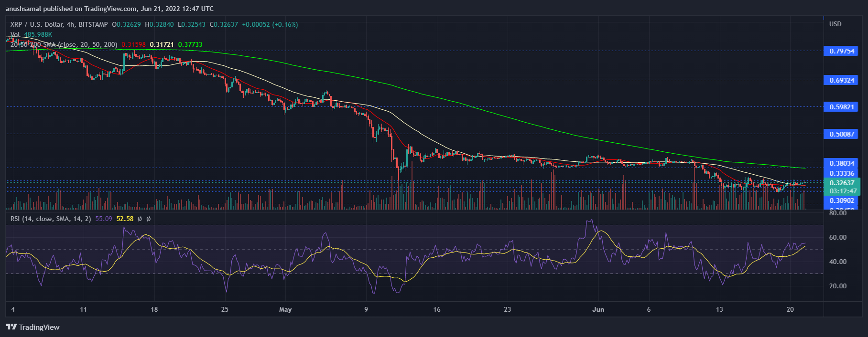Click the date 23 on time axis
The image size is (868, 337).
pyautogui.click(x=508, y=309)
